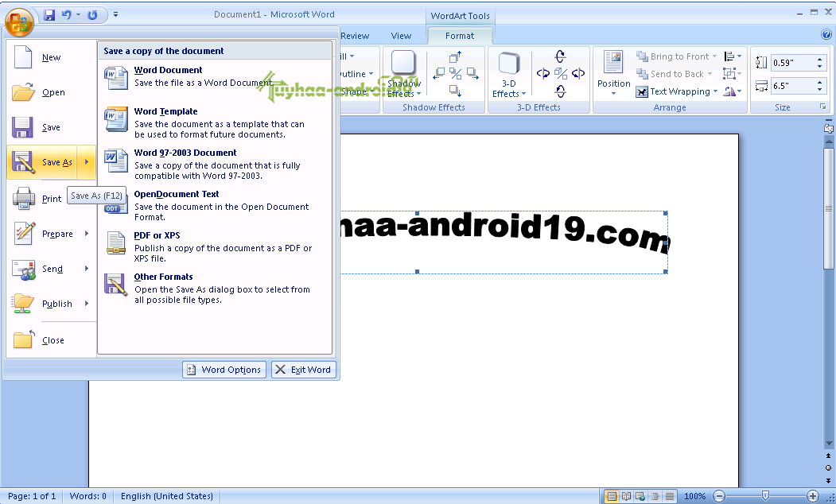Click the Zoom Out minus button
The image size is (836, 504).
click(x=719, y=496)
